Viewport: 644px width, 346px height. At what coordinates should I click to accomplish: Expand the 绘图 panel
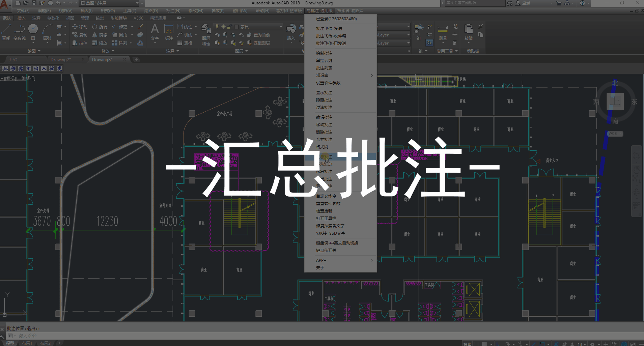coord(34,51)
